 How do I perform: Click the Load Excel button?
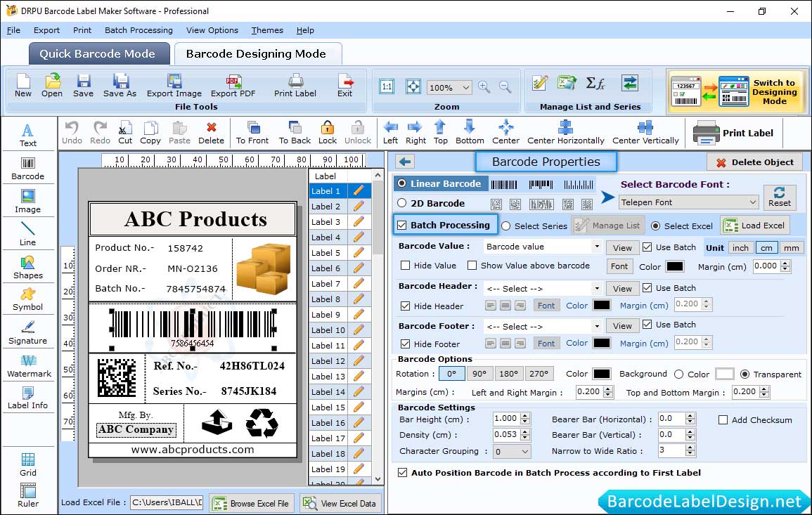(x=756, y=225)
